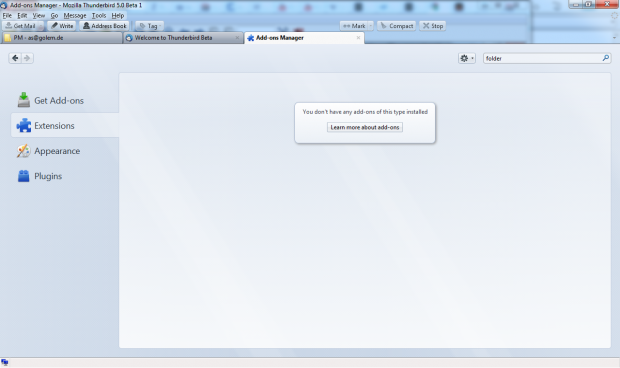Open the Get Mail dropdown arrow
620x368 pixels.
(41, 26)
